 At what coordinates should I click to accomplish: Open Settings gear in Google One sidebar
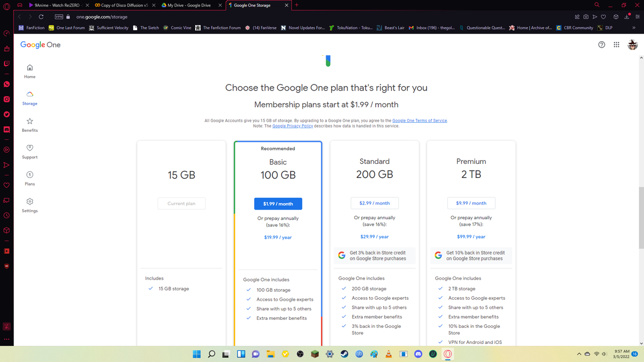coord(30,205)
